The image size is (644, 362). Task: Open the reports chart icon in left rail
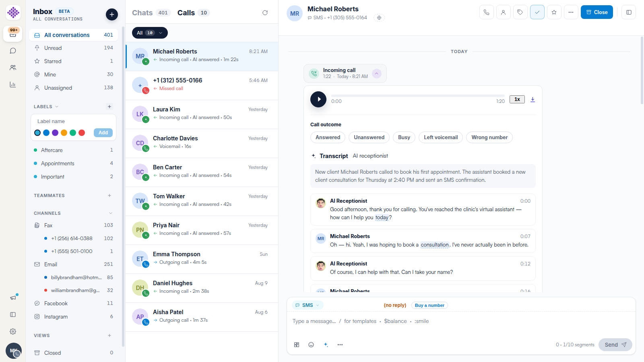(13, 84)
